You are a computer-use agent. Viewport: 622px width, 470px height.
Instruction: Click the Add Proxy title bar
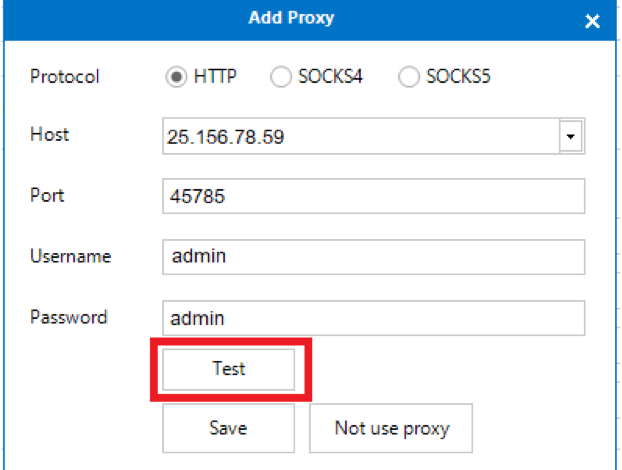pos(292,18)
